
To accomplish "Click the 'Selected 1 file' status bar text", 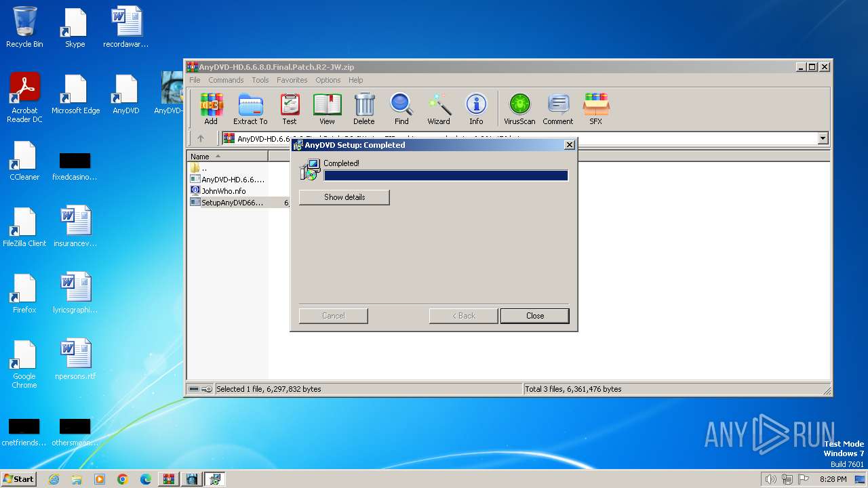I will tap(269, 389).
